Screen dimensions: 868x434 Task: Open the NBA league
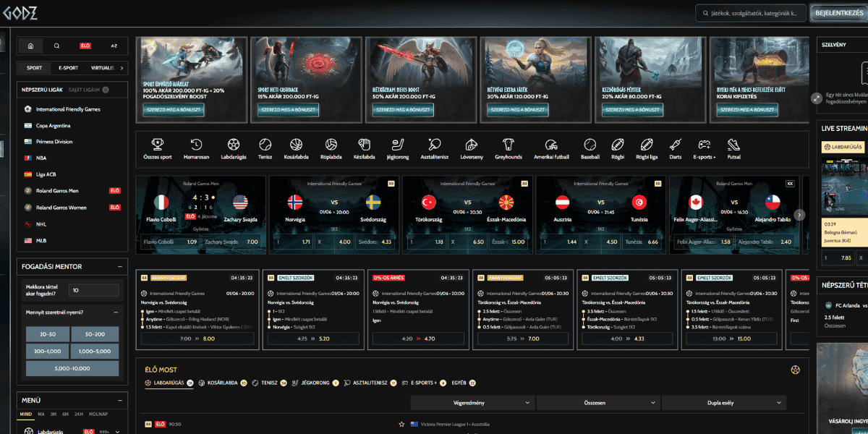[x=41, y=158]
